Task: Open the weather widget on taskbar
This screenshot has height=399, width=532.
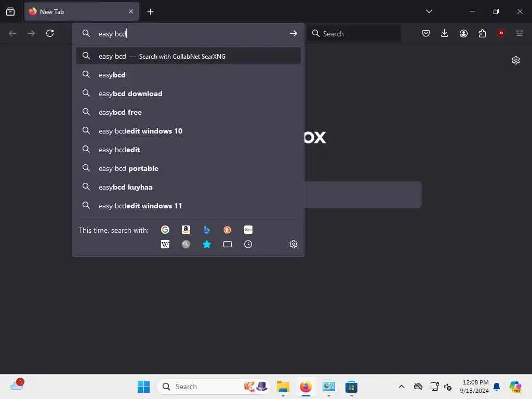Action: (17, 385)
